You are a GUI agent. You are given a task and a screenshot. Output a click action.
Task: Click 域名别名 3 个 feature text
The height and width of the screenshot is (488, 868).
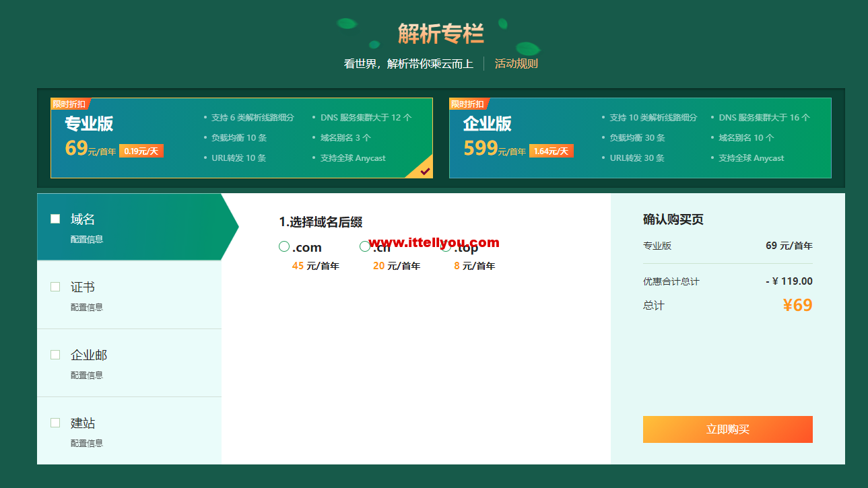click(345, 137)
